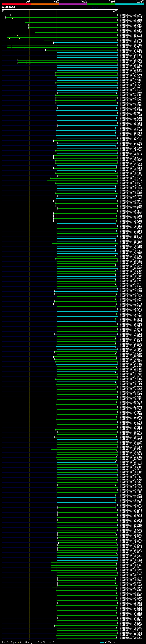The width and height of the screenshot is (146, 644).
Task: Select hit label UniRef100_A4VLZ6
Action: (x=131, y=178)
